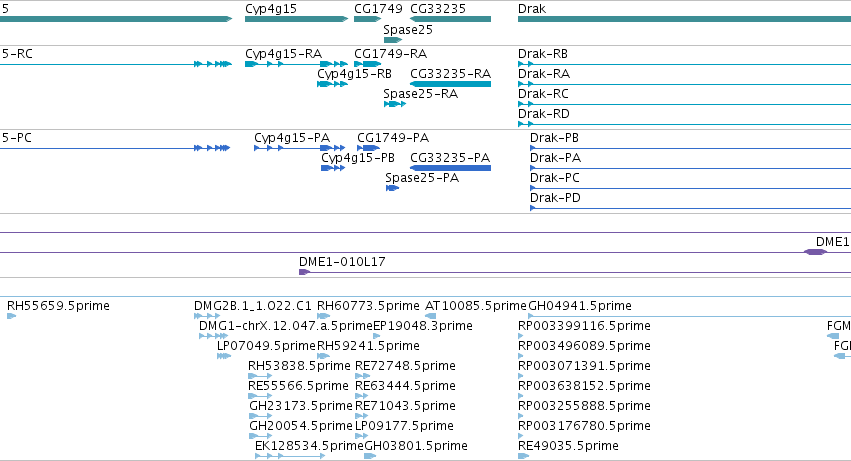Click the teal CG33235 gene arrow bar

point(450,19)
